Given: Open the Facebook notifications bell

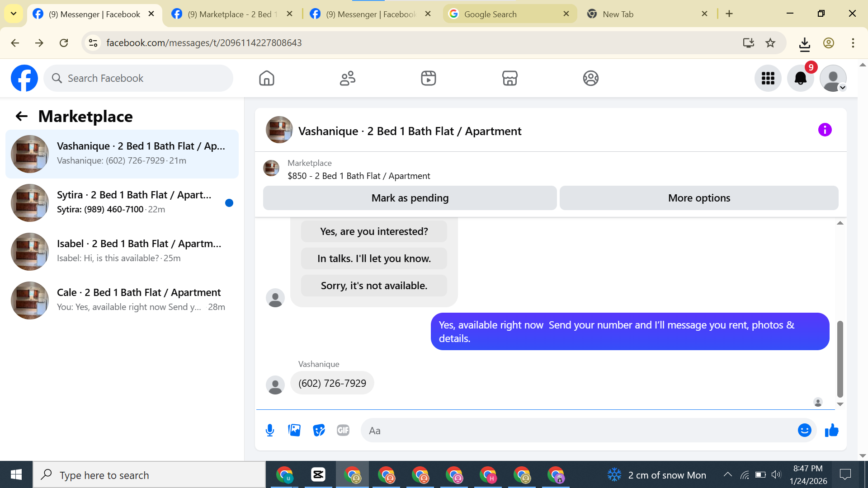Looking at the screenshot, I should tap(800, 78).
